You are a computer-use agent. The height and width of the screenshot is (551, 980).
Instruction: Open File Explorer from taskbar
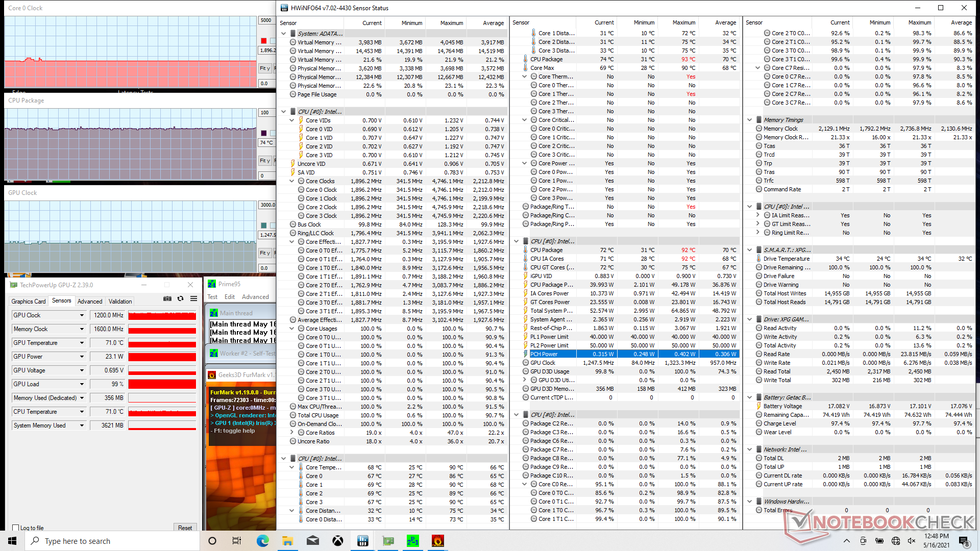(x=287, y=541)
